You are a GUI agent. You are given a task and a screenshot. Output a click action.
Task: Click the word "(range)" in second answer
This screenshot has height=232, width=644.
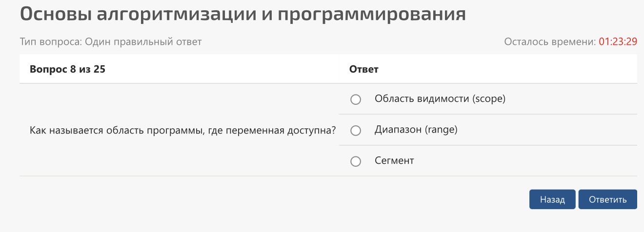441,130
